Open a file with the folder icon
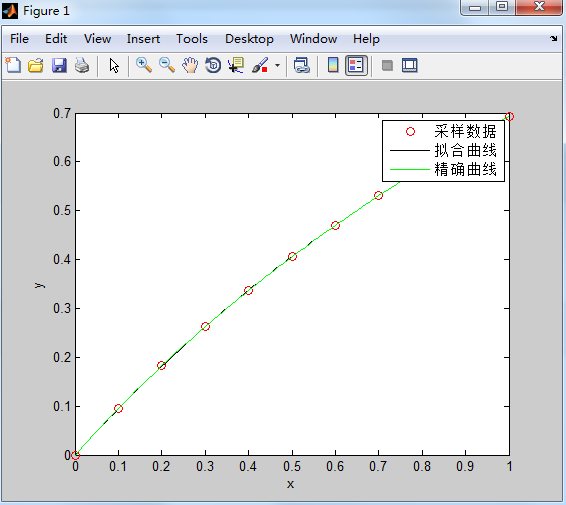566x505 pixels. [36, 65]
